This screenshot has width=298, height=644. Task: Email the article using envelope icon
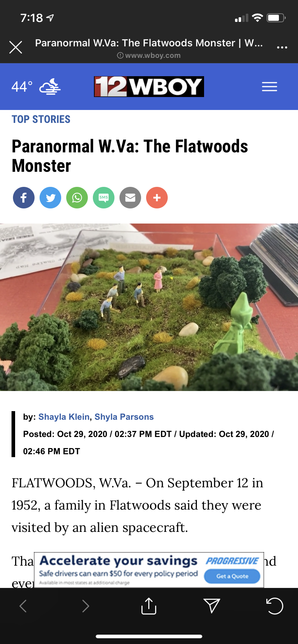tap(130, 198)
